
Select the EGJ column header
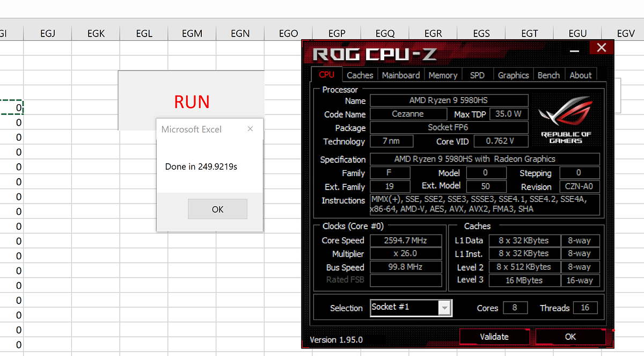(x=47, y=33)
